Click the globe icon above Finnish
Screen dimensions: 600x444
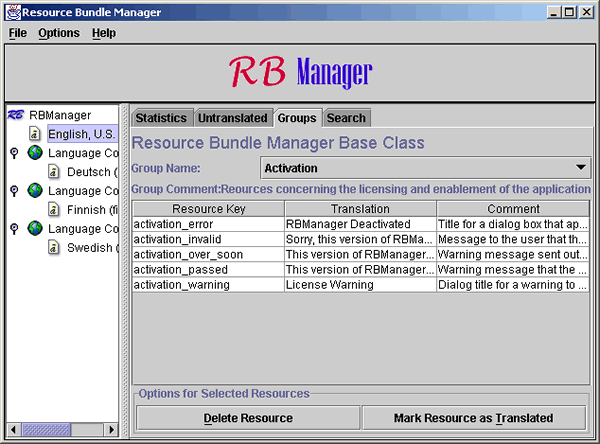[x=35, y=190]
